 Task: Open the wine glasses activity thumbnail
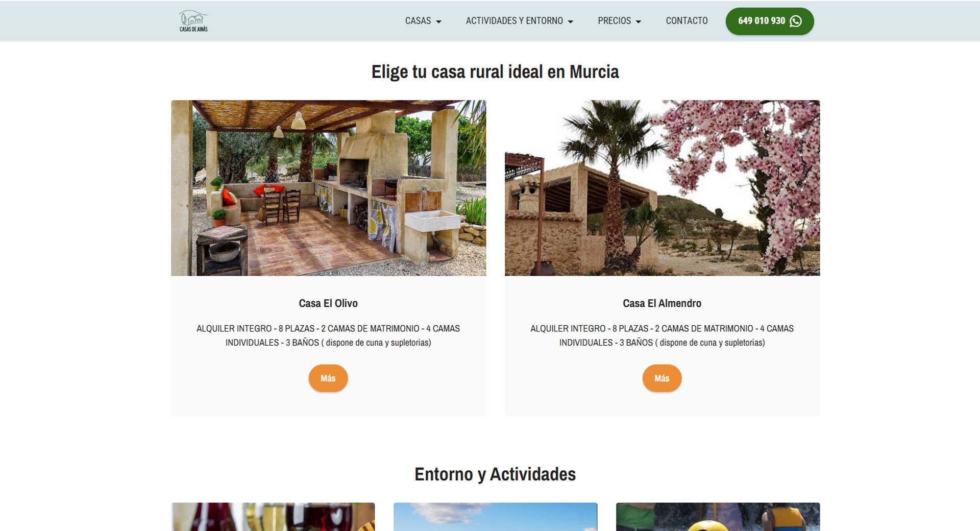click(273, 517)
